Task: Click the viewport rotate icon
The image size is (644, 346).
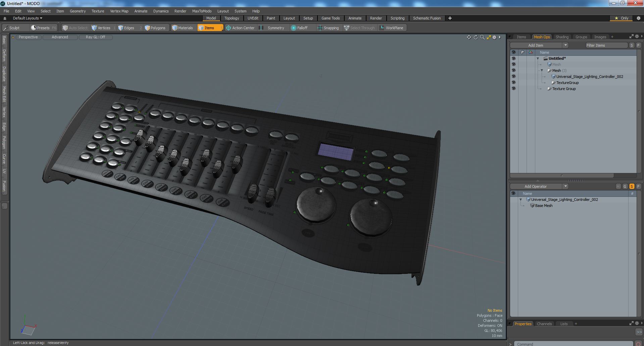Action: 476,37
